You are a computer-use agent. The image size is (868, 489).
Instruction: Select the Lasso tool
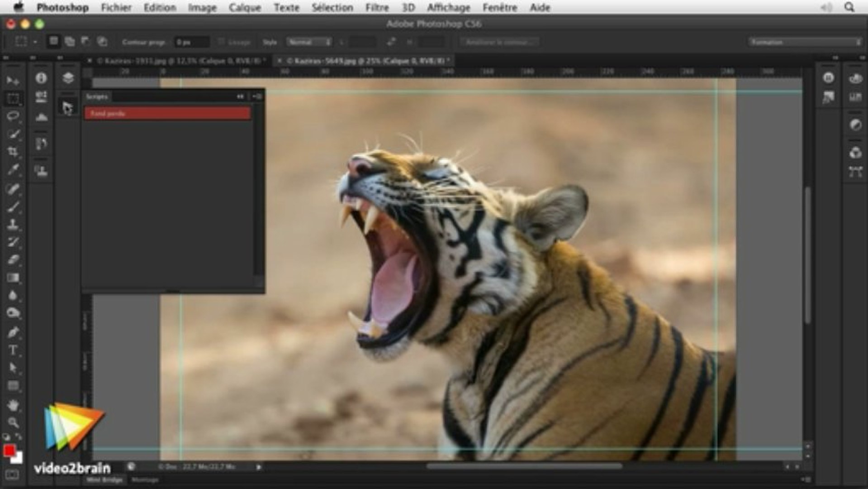tap(13, 116)
